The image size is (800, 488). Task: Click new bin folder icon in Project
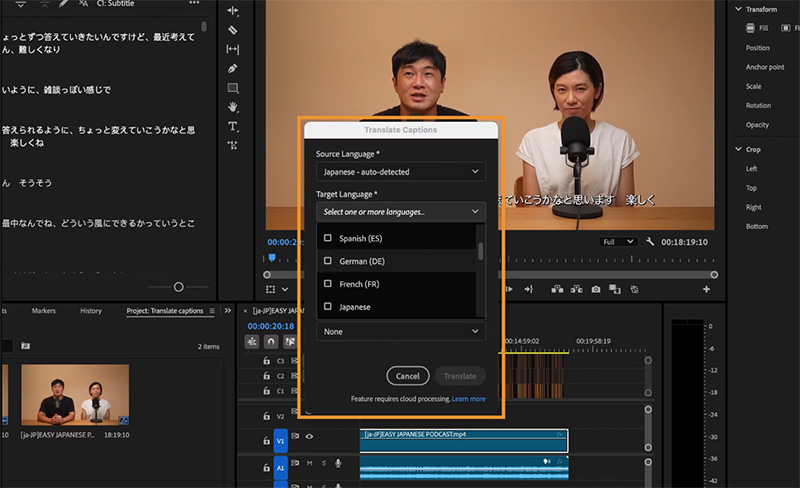[x=26, y=346]
